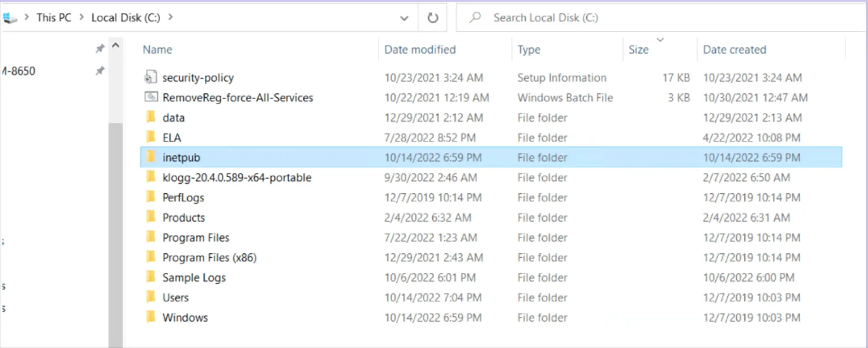Screen dimensions: 868x348
Task: Sort by the Size column header
Action: (x=638, y=50)
